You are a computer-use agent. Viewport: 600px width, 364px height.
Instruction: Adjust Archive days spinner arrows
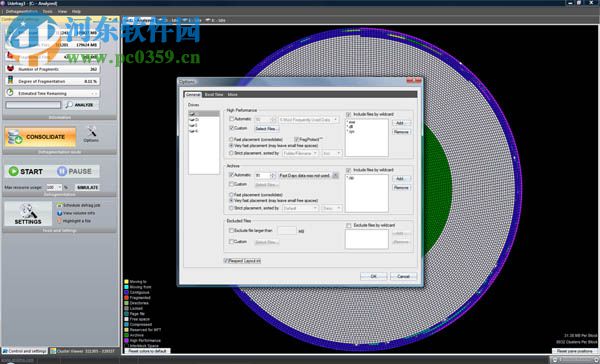(273, 175)
